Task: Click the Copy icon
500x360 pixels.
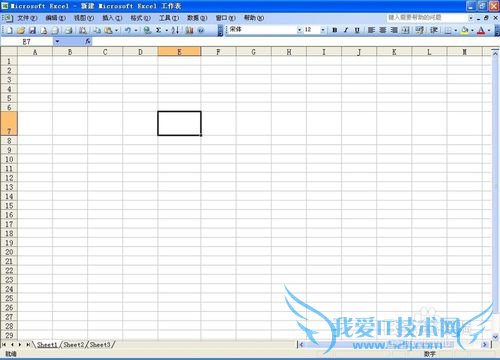Action: pyautogui.click(x=97, y=30)
